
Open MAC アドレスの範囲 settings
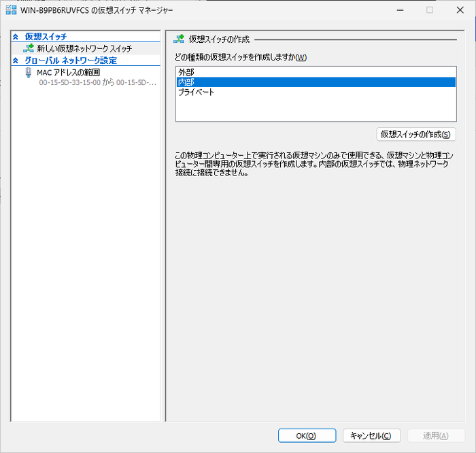tap(68, 72)
